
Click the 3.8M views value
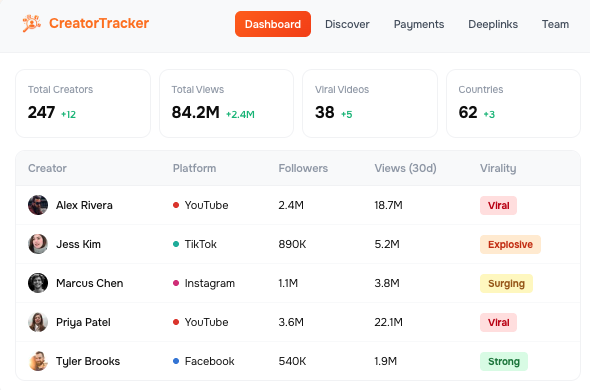click(x=387, y=283)
